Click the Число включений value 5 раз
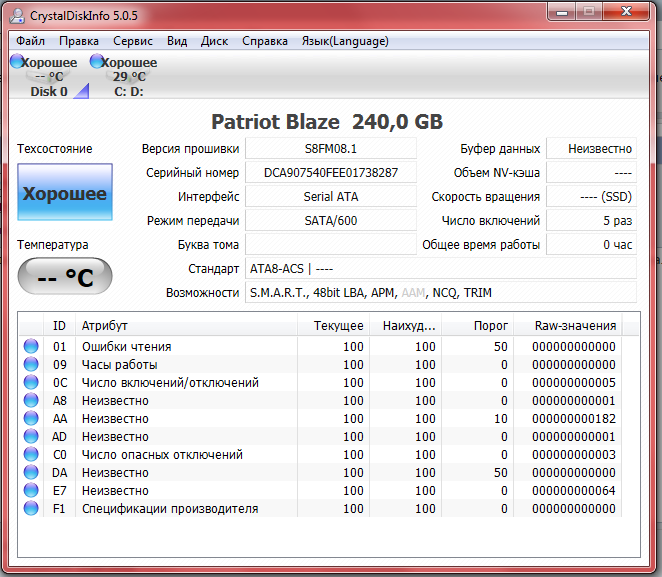 [x=591, y=221]
